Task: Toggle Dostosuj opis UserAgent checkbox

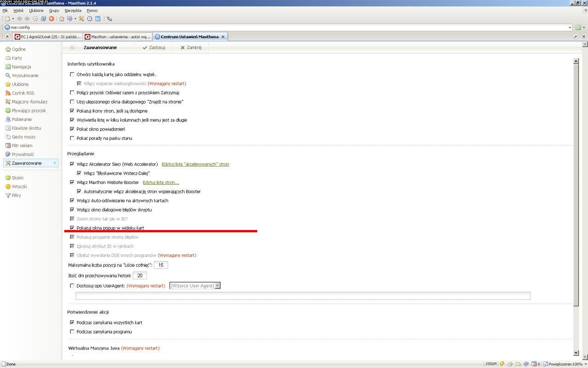Action: point(72,286)
